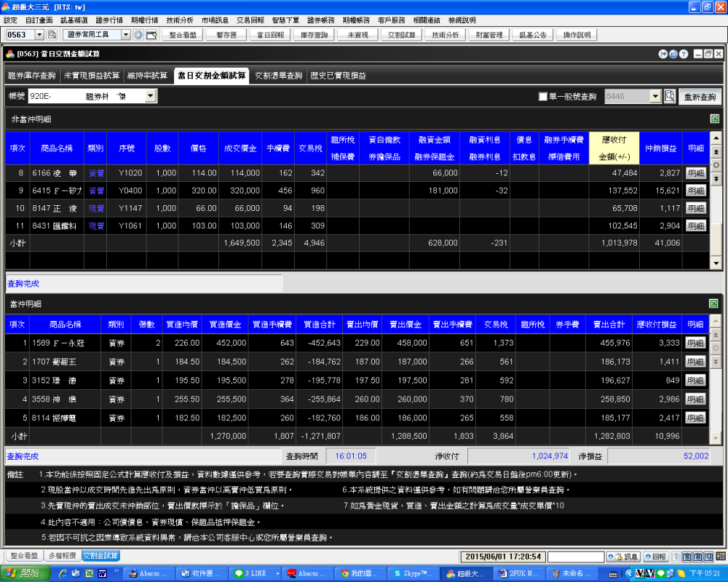The image size is (728, 582).
Task: Open the 技術分析 menu
Action: coord(180,20)
